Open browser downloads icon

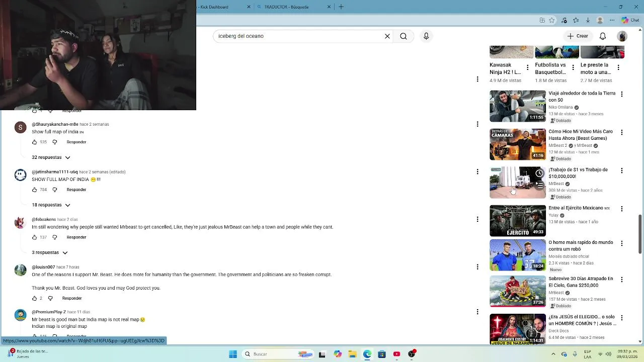pos(588,20)
